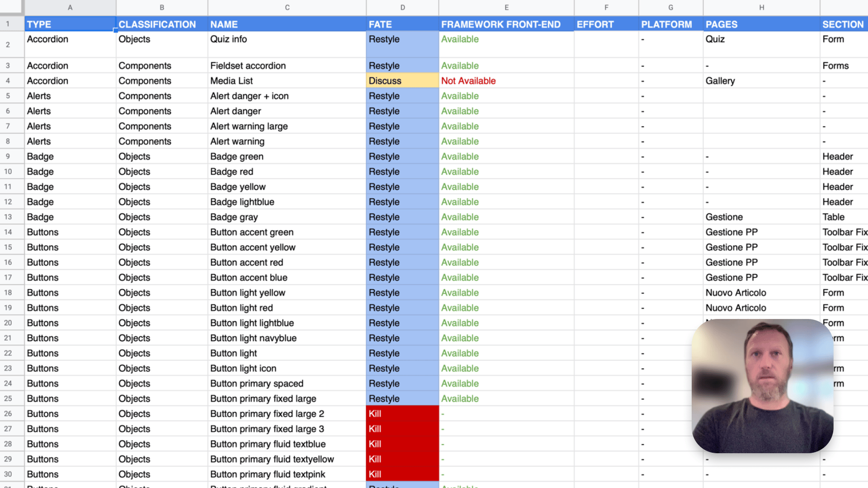Viewport: 868px width, 488px height.
Task: Select the 'Fieldset accordion' cell
Action: tap(287, 66)
